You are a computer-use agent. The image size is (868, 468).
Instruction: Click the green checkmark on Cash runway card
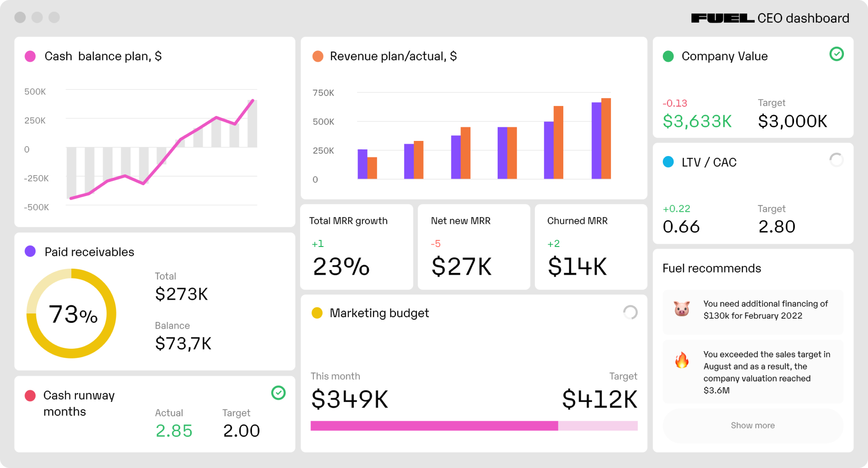pyautogui.click(x=278, y=393)
